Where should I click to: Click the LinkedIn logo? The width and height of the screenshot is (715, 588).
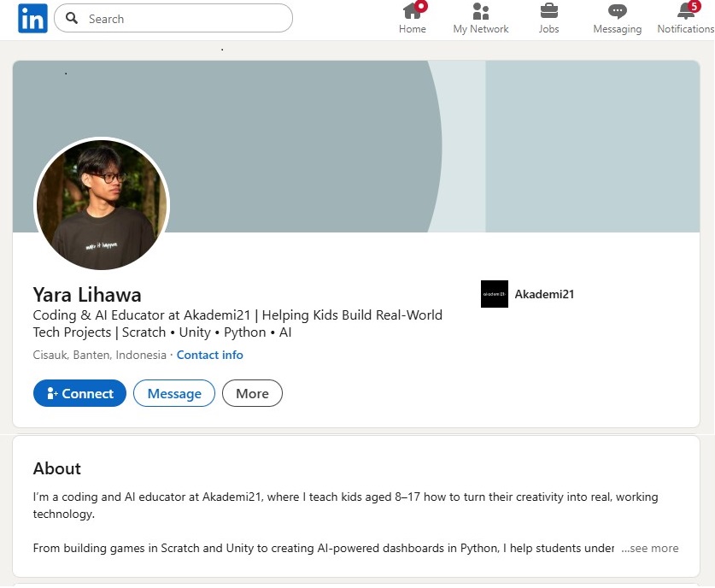[32, 18]
